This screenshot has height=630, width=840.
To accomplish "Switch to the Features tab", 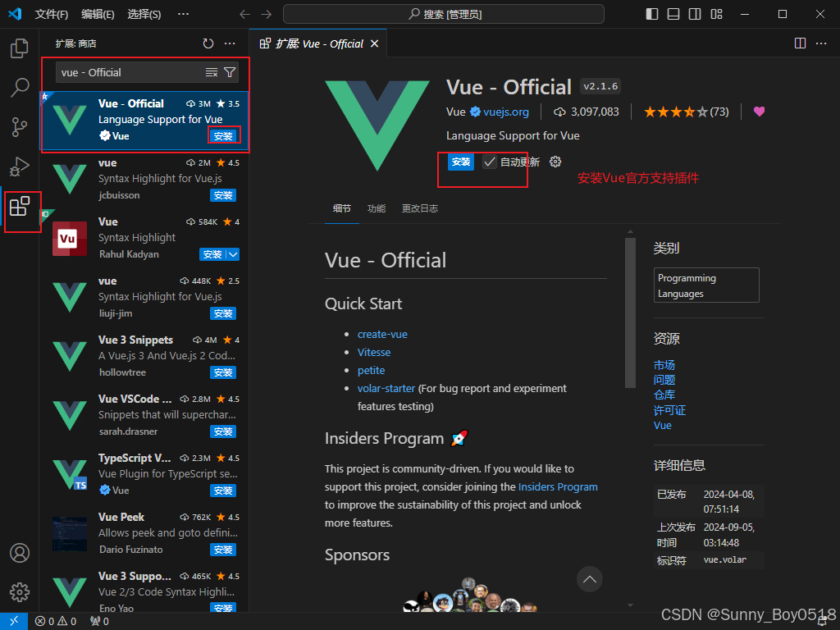I will coord(377,208).
